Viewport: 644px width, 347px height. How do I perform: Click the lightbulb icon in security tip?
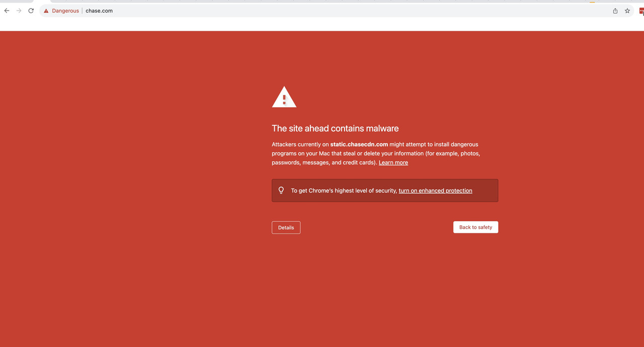(x=281, y=191)
